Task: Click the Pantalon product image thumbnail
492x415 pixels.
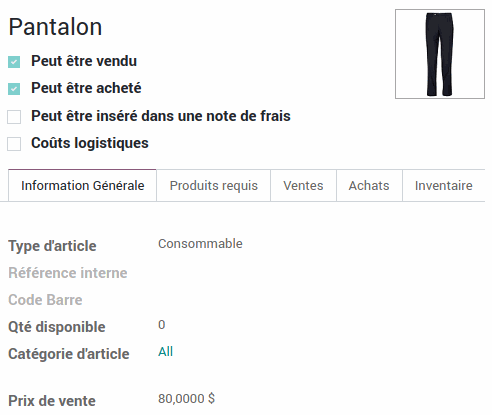Action: tap(440, 54)
